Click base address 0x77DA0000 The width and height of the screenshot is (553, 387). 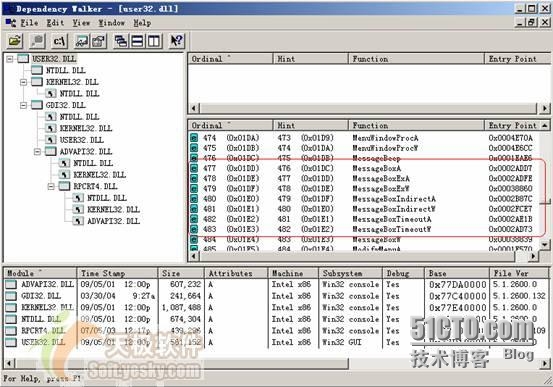pos(457,284)
